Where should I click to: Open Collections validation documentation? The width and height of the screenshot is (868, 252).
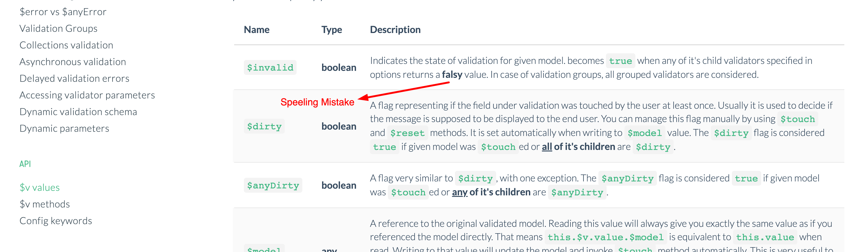pyautogui.click(x=66, y=45)
